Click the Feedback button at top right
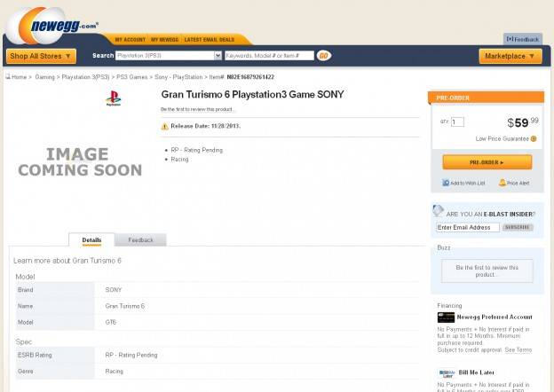Screen dimensions: 554x392 pos(523,39)
